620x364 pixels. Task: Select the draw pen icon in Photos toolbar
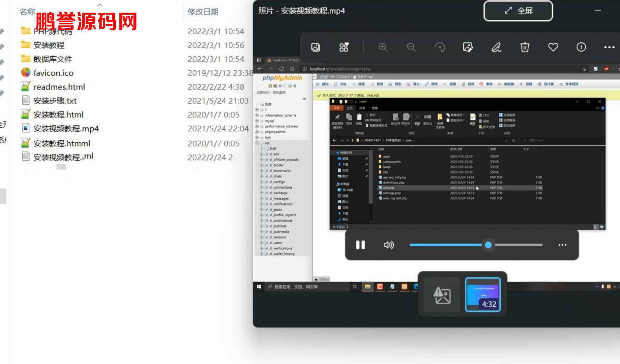click(496, 47)
